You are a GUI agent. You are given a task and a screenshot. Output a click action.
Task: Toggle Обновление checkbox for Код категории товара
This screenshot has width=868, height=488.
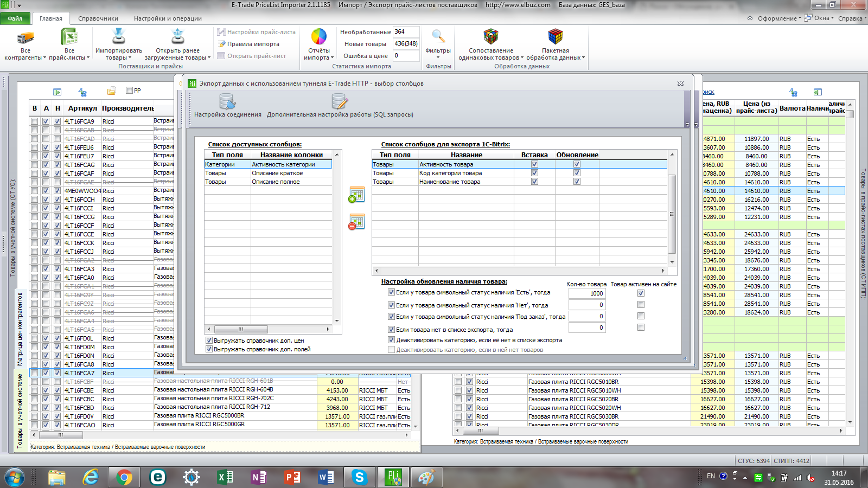tap(577, 173)
